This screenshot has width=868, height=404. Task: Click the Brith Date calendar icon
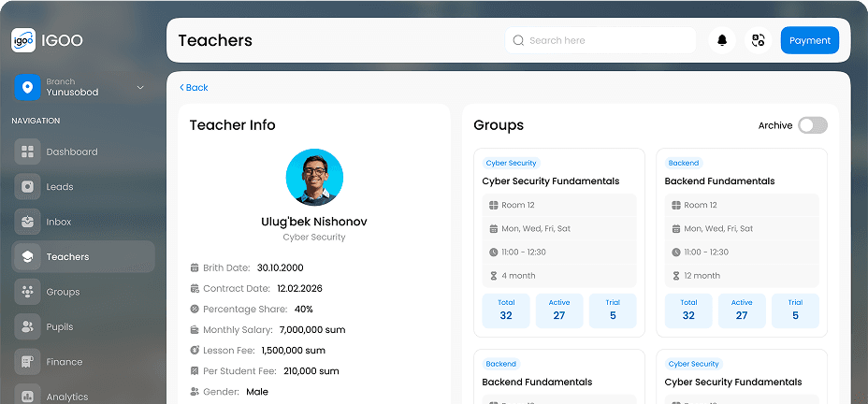pos(195,267)
